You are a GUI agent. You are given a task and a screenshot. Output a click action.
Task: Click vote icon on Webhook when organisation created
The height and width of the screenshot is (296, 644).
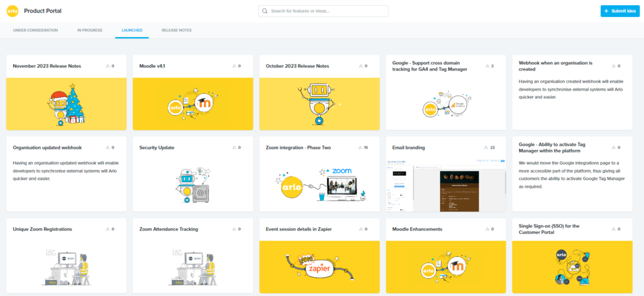pos(614,65)
